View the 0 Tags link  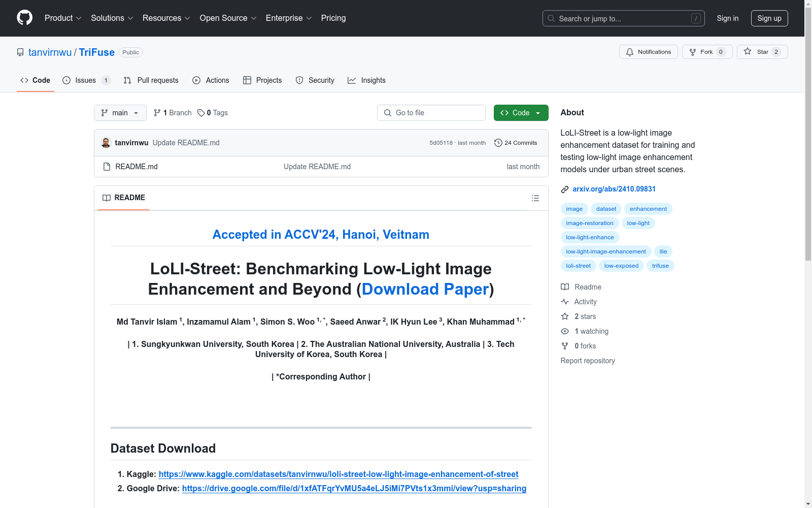pyautogui.click(x=213, y=113)
